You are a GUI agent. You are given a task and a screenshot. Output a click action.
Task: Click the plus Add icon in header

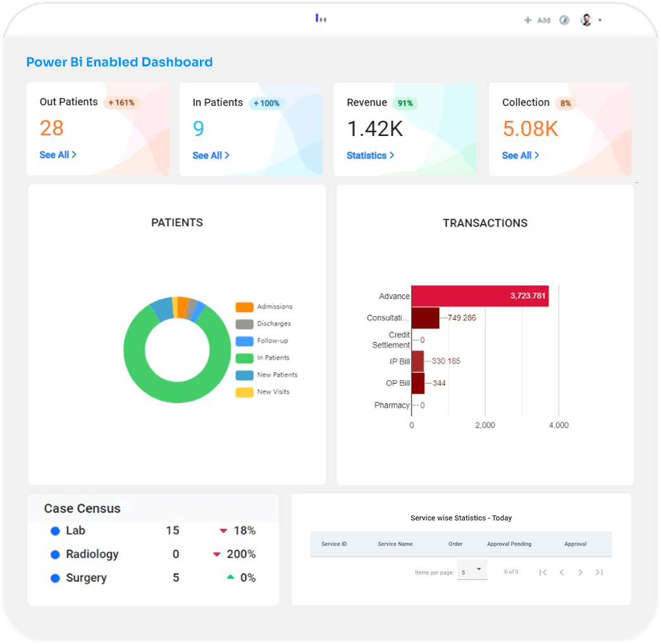tap(528, 20)
